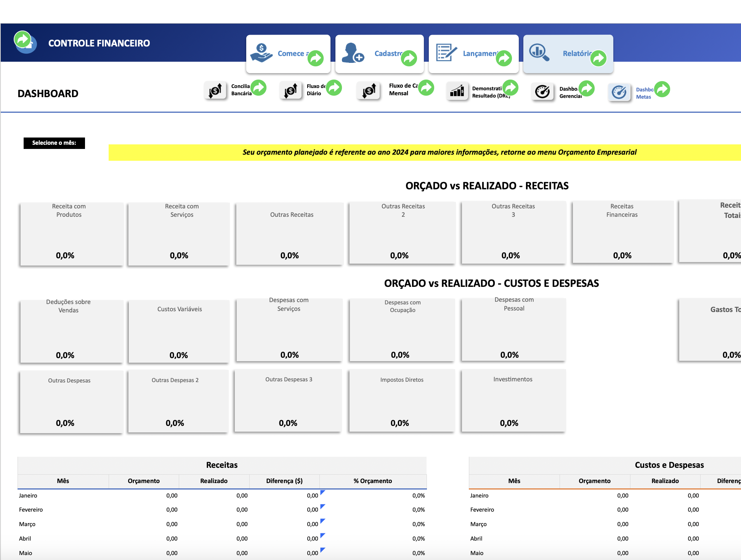Viewport: 741px width, 560px height.
Task: Click the CONTROLE FINANCEIRO title
Action: pos(99,43)
